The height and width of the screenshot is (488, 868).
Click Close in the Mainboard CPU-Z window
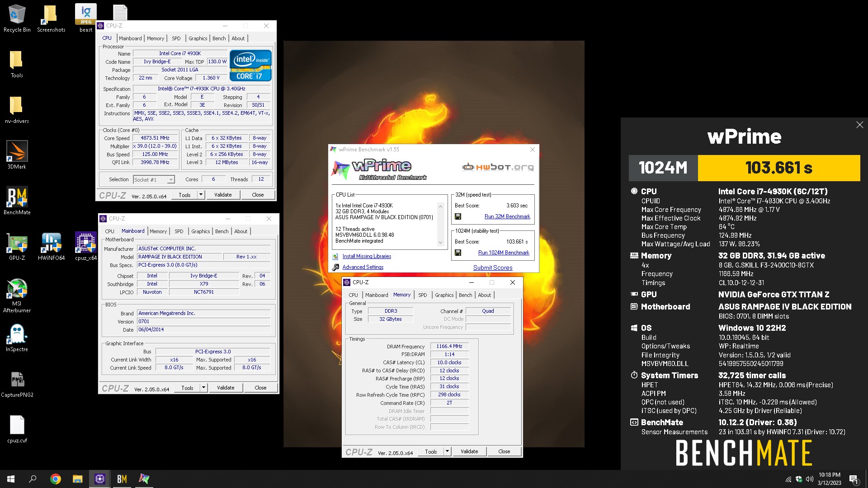coord(260,388)
